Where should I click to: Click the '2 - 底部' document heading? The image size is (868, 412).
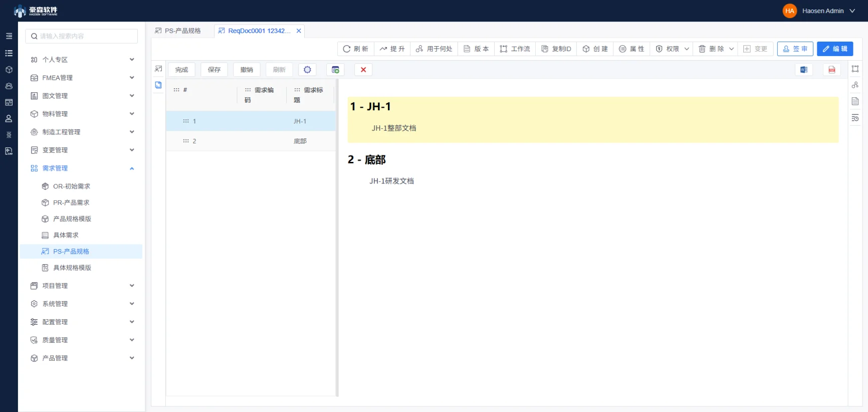pos(367,160)
